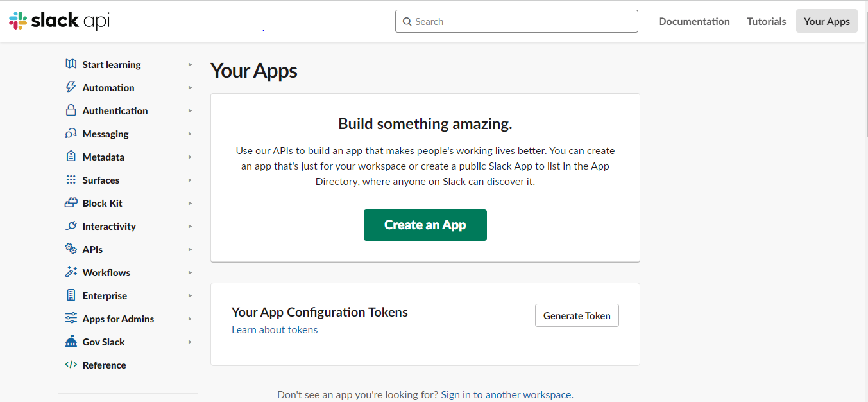Open Surfaces in the sidebar
868x402 pixels.
[x=101, y=180]
